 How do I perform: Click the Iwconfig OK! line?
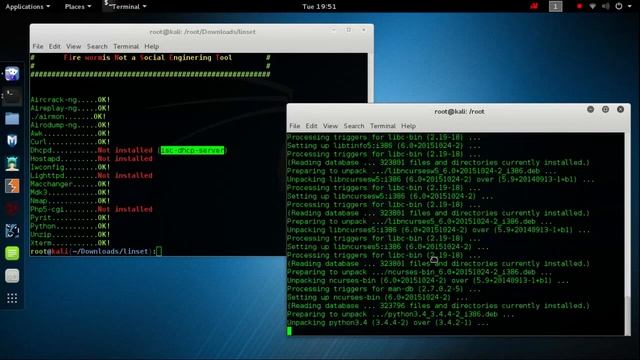pyautogui.click(x=70, y=167)
